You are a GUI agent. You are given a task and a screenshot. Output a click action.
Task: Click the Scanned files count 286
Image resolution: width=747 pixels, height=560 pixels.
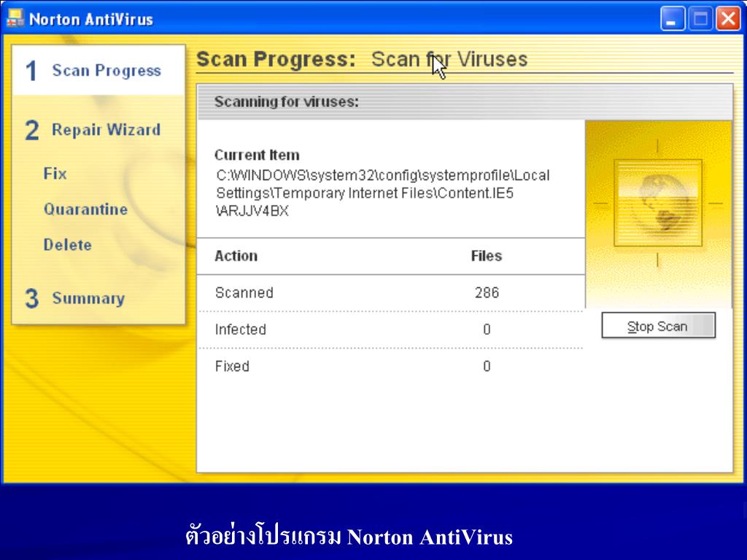(x=487, y=292)
